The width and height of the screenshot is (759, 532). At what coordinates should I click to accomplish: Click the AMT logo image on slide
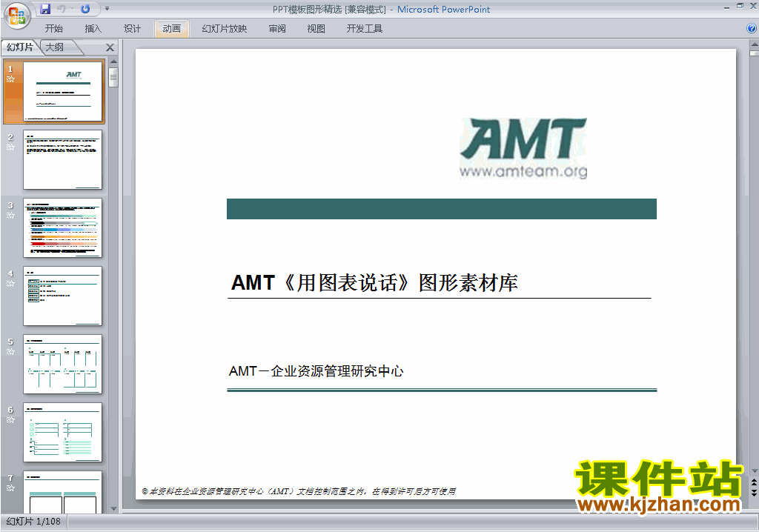(523, 148)
